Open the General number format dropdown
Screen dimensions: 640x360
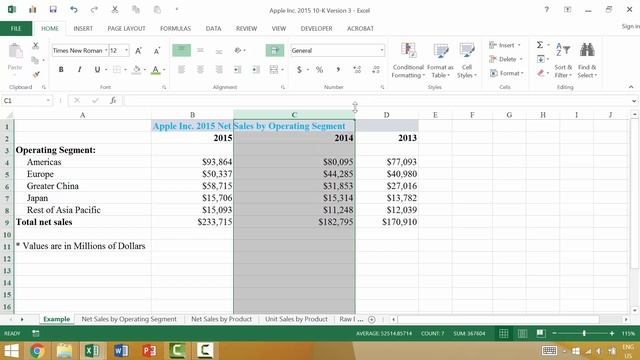click(x=382, y=51)
